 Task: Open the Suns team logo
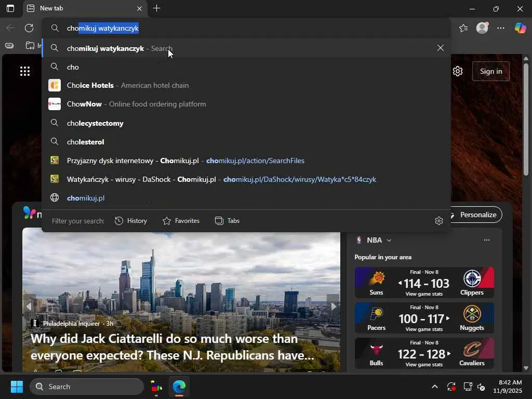[376, 278]
